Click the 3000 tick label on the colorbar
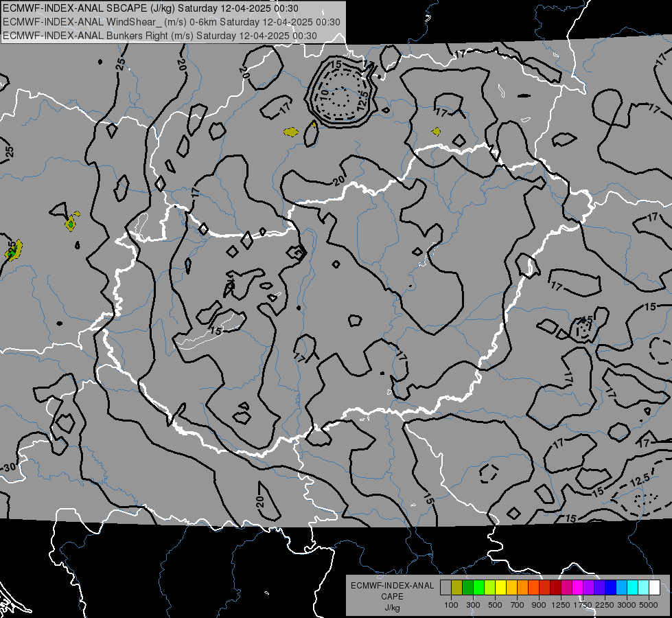This screenshot has height=618, width=672. [x=627, y=605]
